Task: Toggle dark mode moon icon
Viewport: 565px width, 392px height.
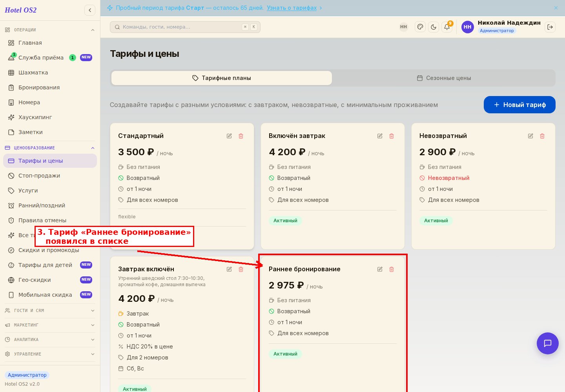Action: tap(434, 27)
